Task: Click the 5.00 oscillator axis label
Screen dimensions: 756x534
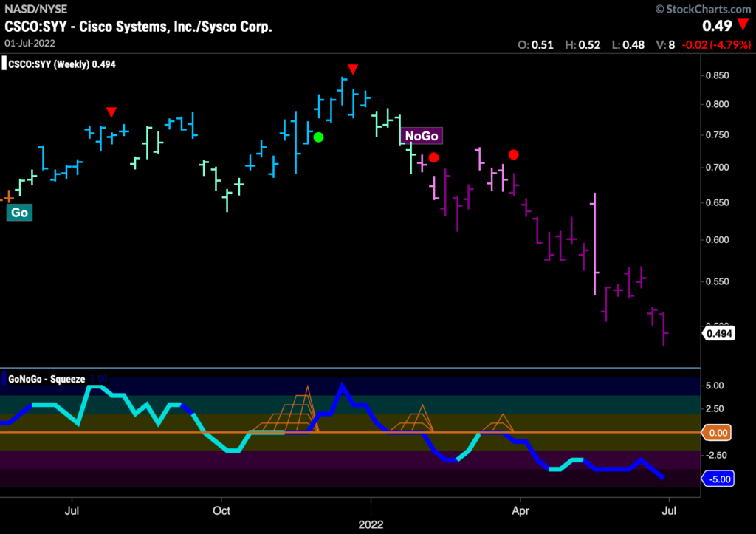Action: 715,386
